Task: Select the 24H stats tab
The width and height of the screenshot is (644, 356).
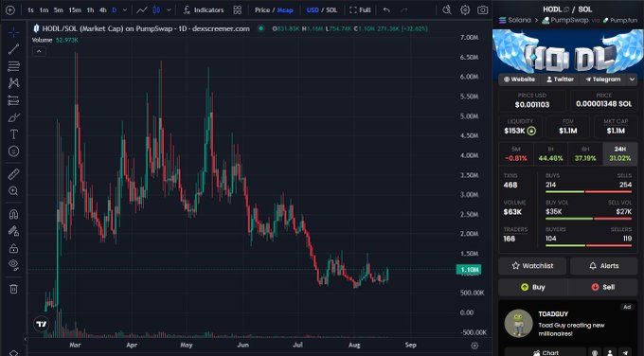Action: pyautogui.click(x=620, y=154)
